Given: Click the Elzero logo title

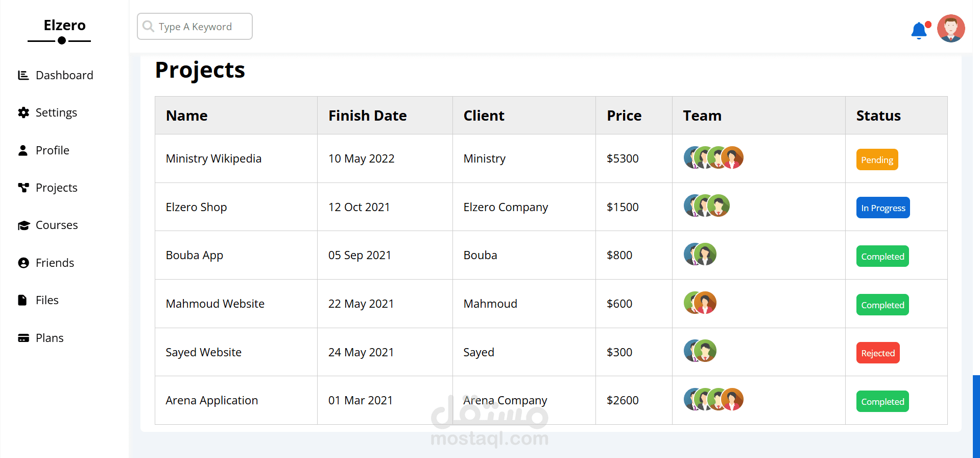Looking at the screenshot, I should (x=64, y=26).
